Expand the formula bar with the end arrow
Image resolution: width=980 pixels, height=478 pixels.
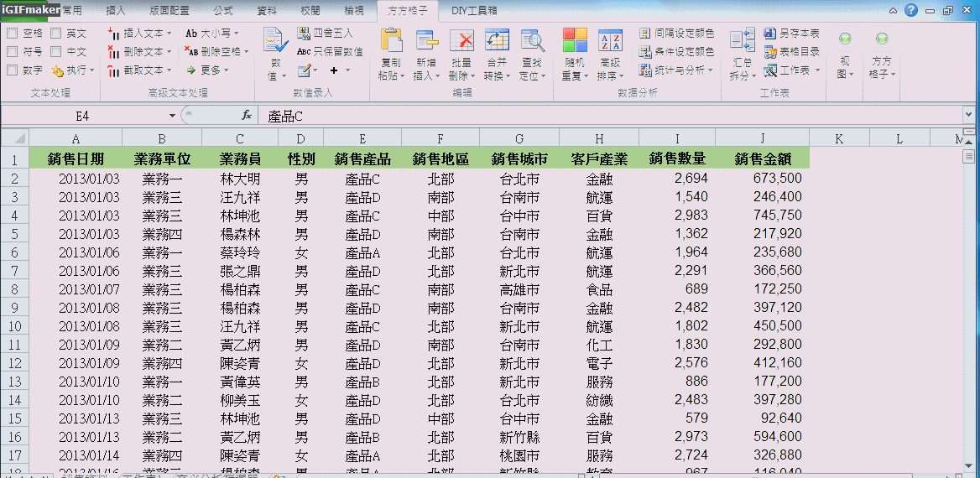pos(969,116)
